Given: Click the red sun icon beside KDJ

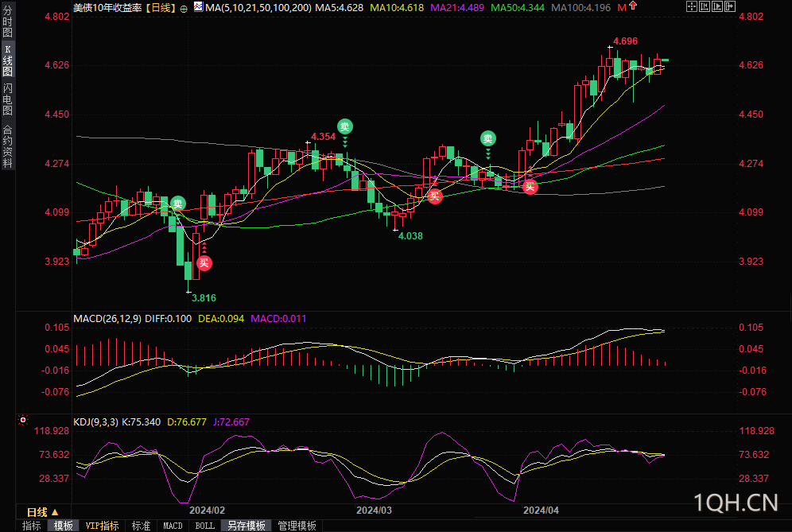Looking at the screenshot, I should [x=23, y=420].
